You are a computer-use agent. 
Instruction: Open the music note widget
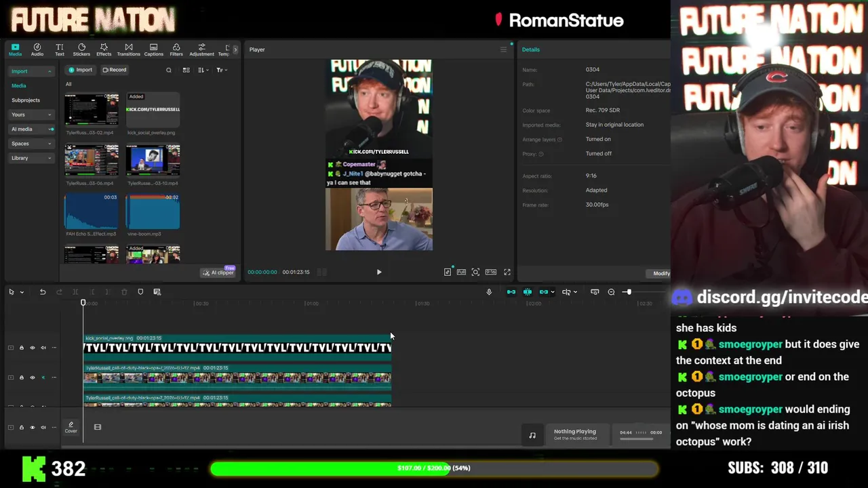click(532, 435)
